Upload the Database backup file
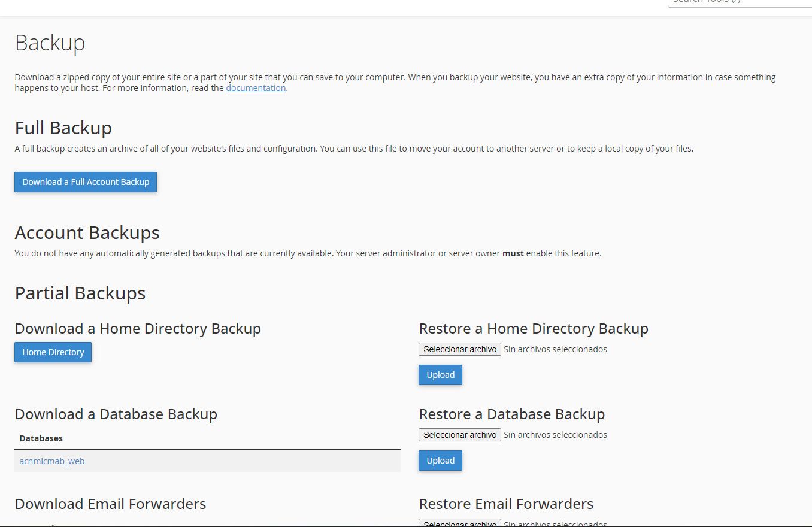 (x=440, y=461)
